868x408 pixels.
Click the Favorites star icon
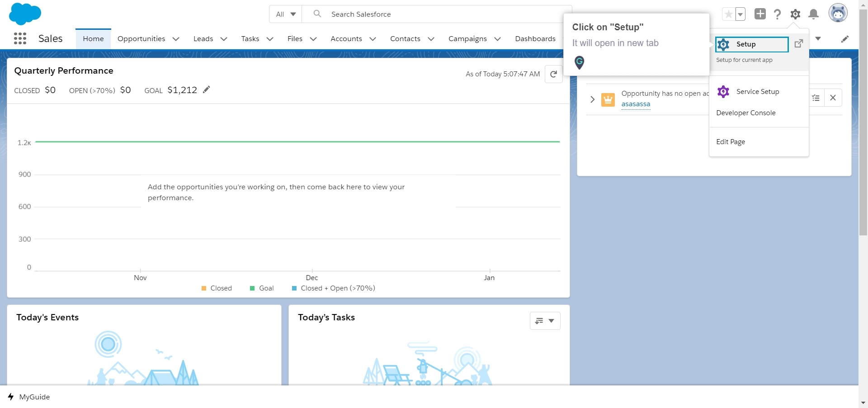(x=728, y=14)
